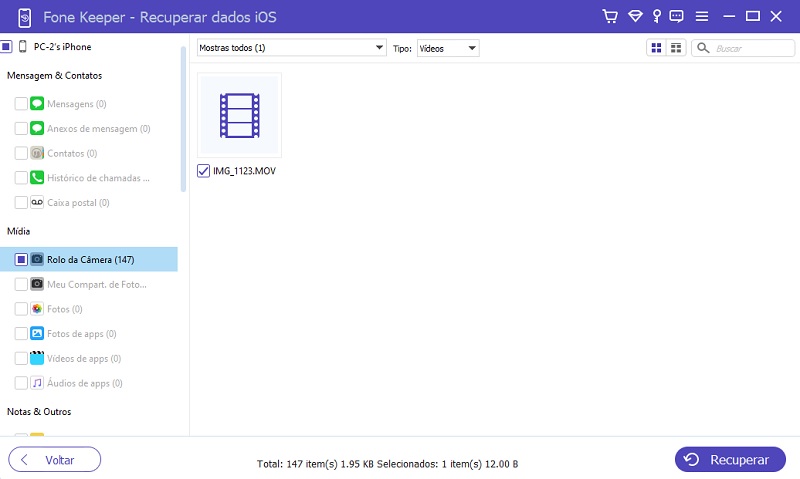Click the Notas & Outros section heading
Viewport: 800px width, 479px height.
(39, 411)
